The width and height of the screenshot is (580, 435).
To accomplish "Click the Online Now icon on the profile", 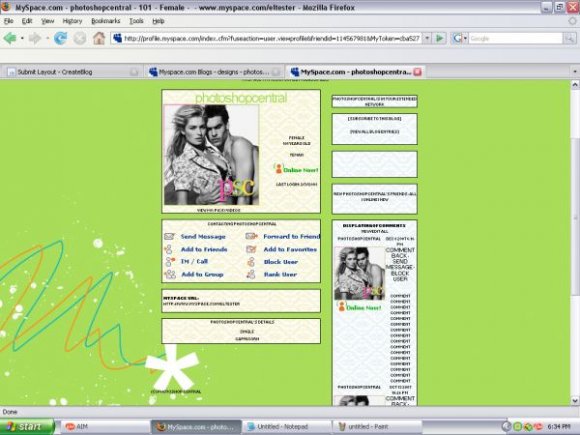I will (279, 169).
